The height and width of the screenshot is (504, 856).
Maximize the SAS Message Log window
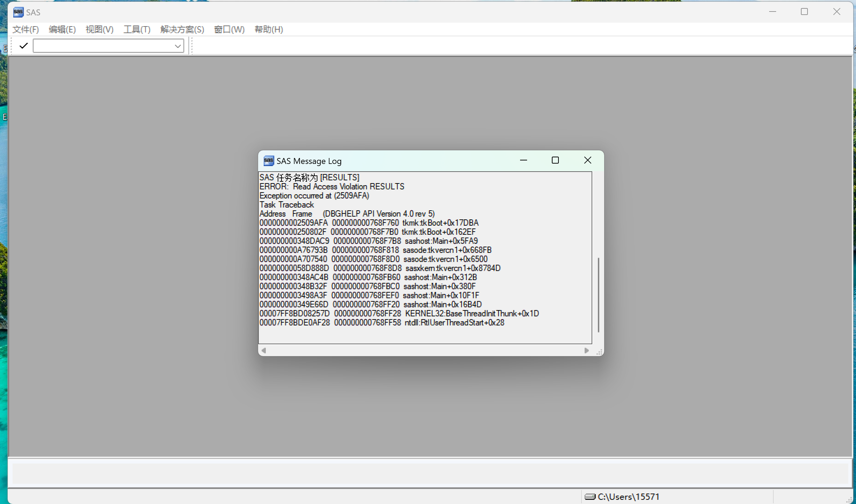(555, 160)
